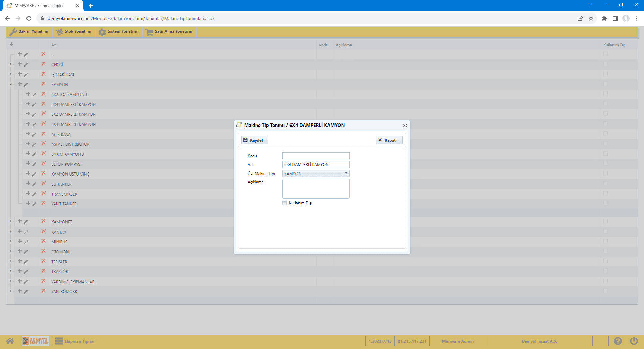
Task: Toggle Kullanım Dışı checkbox for ÇEKİCİ row
Action: tap(605, 64)
